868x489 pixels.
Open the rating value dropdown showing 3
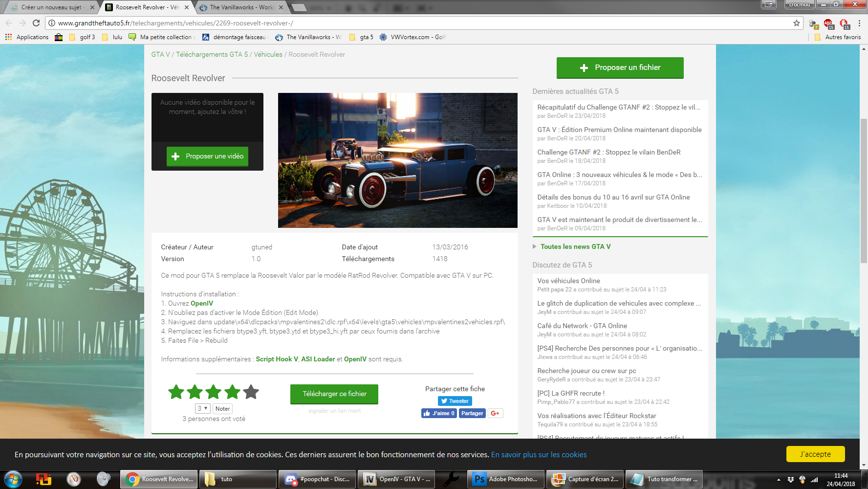pyautogui.click(x=202, y=408)
